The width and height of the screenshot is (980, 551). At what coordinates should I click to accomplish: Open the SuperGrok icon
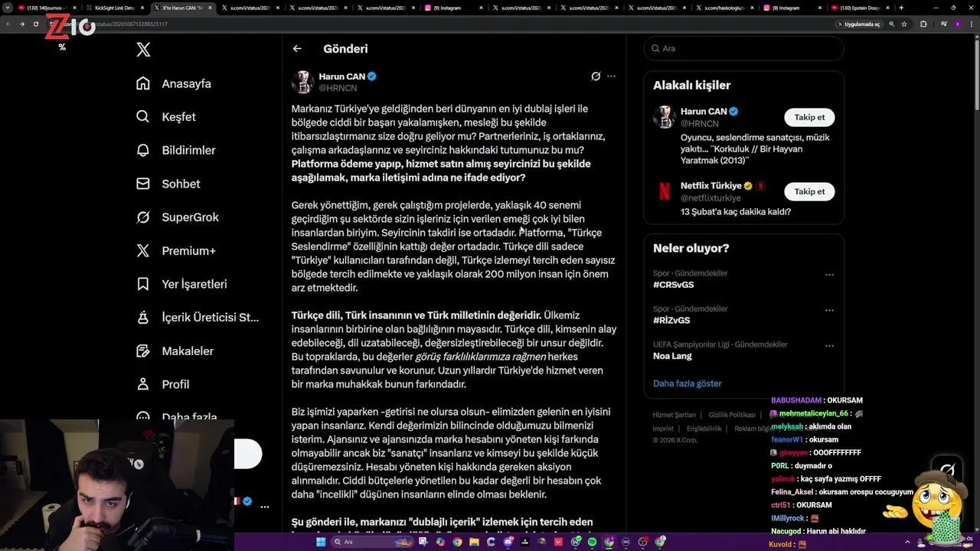[x=143, y=217]
